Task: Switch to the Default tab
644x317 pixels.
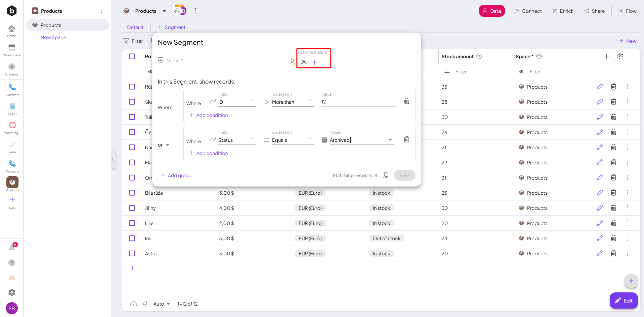Action: pos(135,27)
